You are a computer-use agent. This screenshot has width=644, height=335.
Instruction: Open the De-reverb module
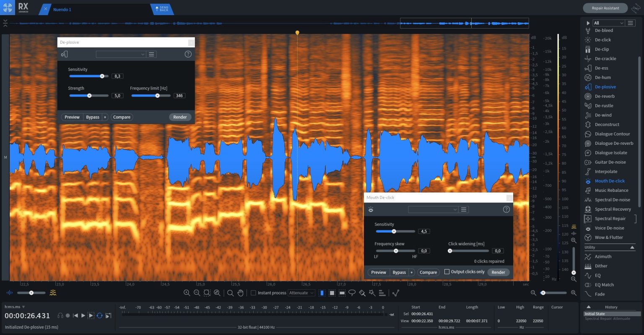point(605,96)
